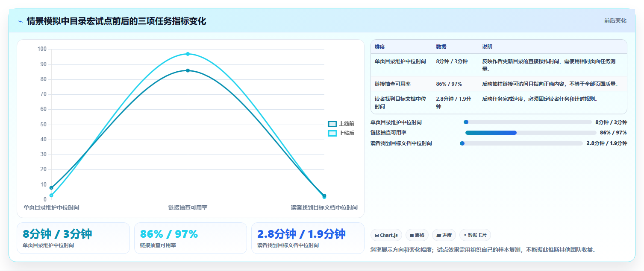Click the progress value label 86% / 97%
This screenshot has height=271, width=644.
pos(613,133)
